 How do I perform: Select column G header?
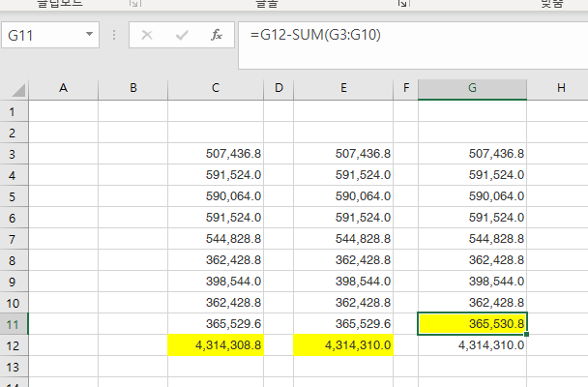click(472, 88)
